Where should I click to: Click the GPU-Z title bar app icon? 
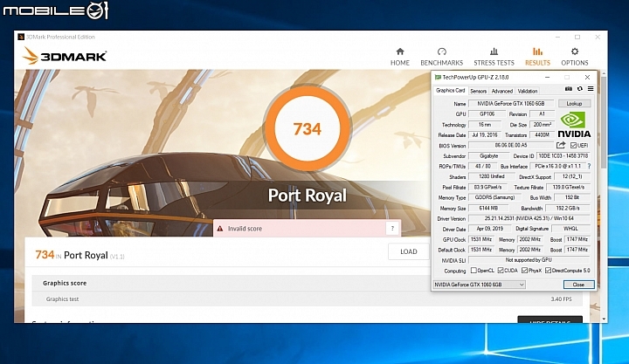[438, 77]
